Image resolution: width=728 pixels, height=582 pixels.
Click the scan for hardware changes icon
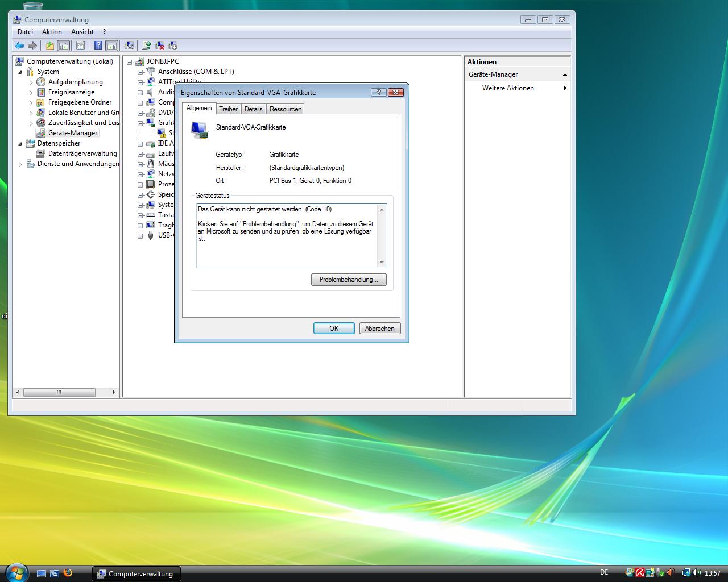pos(129,45)
